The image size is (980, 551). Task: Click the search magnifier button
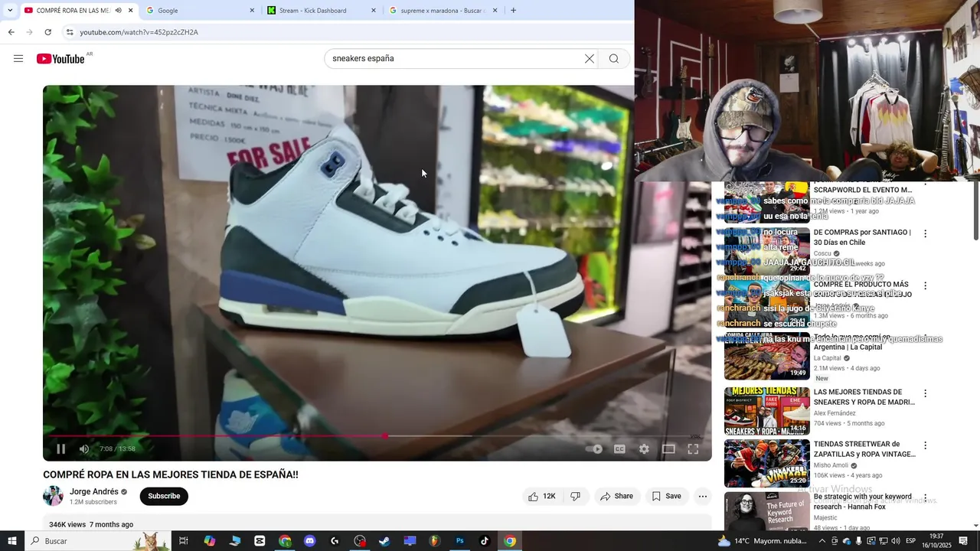(614, 59)
